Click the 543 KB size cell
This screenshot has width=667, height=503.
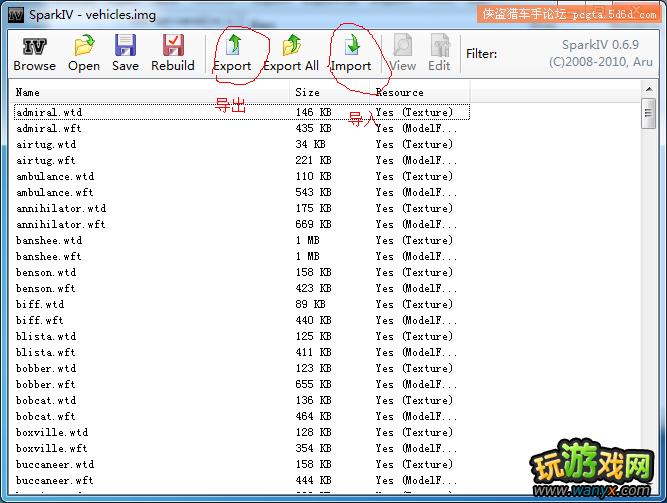coord(314,192)
